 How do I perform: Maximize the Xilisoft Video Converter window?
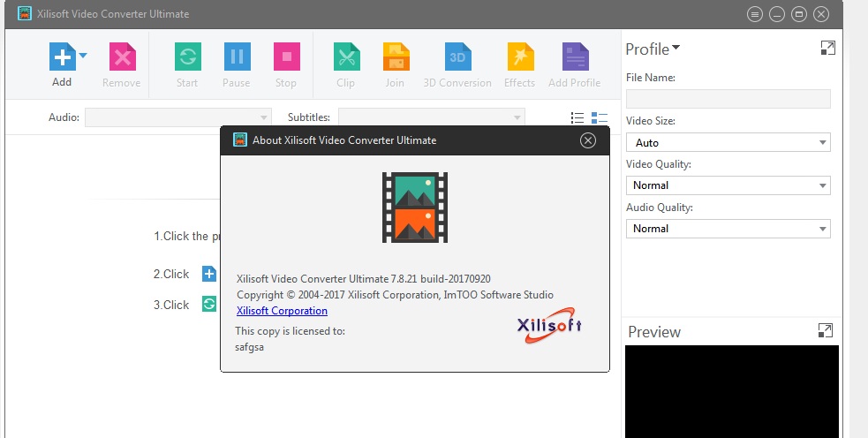pos(799,14)
